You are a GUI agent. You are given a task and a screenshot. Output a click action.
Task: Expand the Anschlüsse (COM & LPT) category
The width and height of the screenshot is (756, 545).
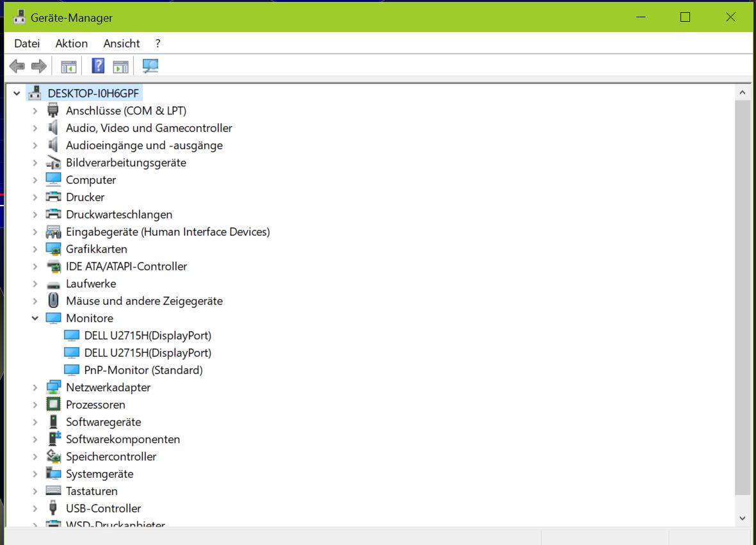pyautogui.click(x=35, y=110)
